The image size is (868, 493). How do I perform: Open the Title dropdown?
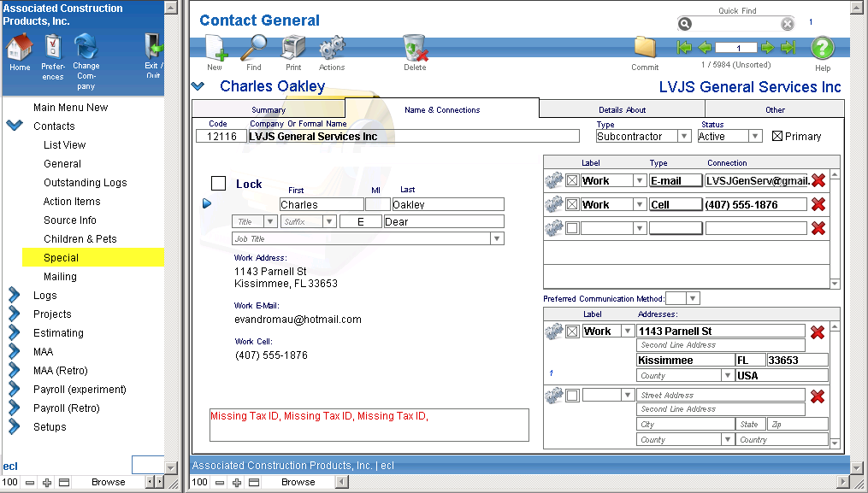pyautogui.click(x=270, y=221)
